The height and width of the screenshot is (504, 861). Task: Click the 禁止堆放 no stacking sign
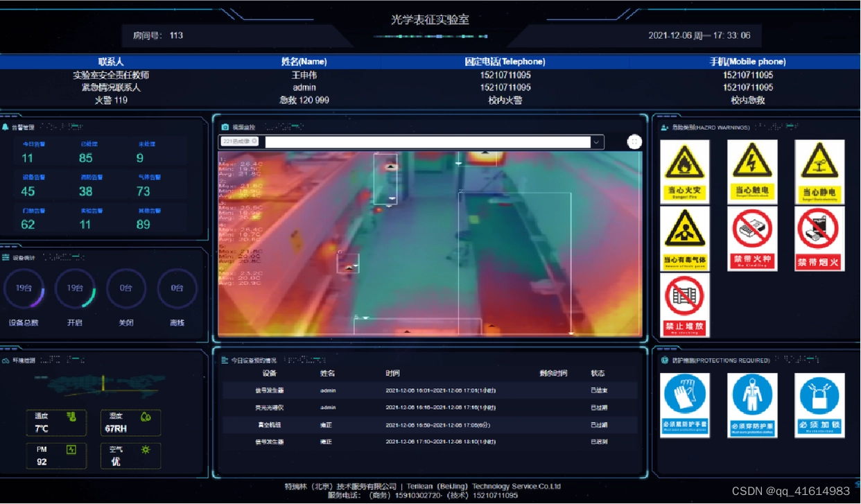tap(685, 305)
